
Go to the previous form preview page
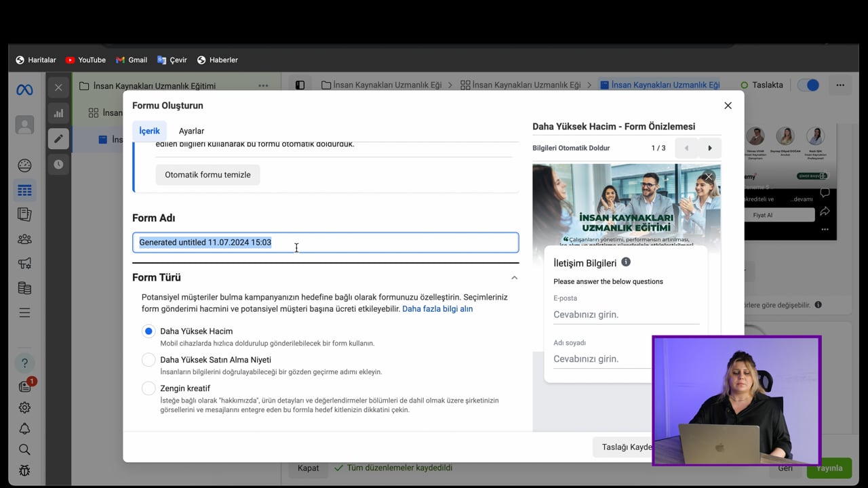[686, 148]
